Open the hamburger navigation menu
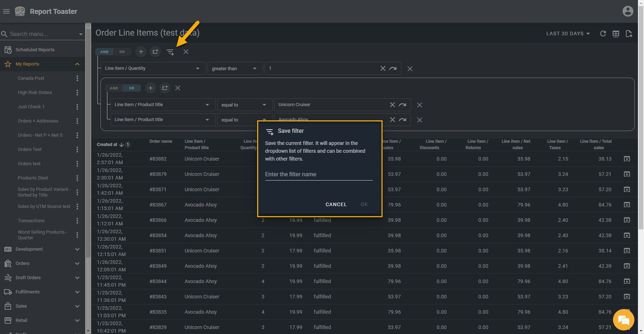 coord(6,11)
